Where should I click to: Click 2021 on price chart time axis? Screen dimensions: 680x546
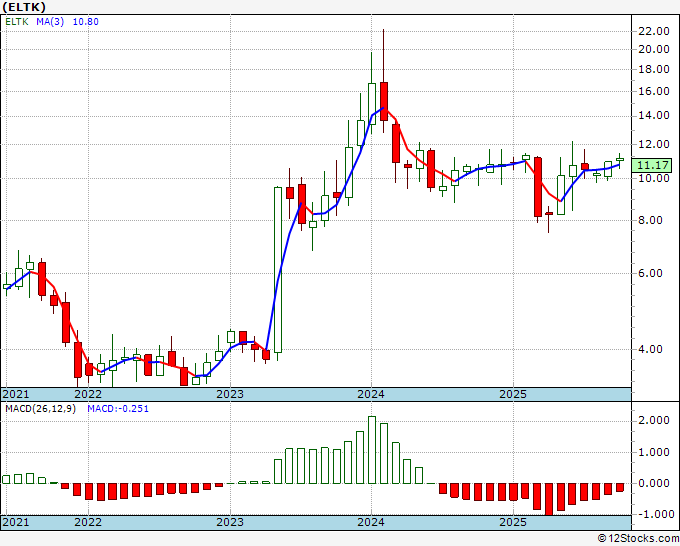[16, 394]
